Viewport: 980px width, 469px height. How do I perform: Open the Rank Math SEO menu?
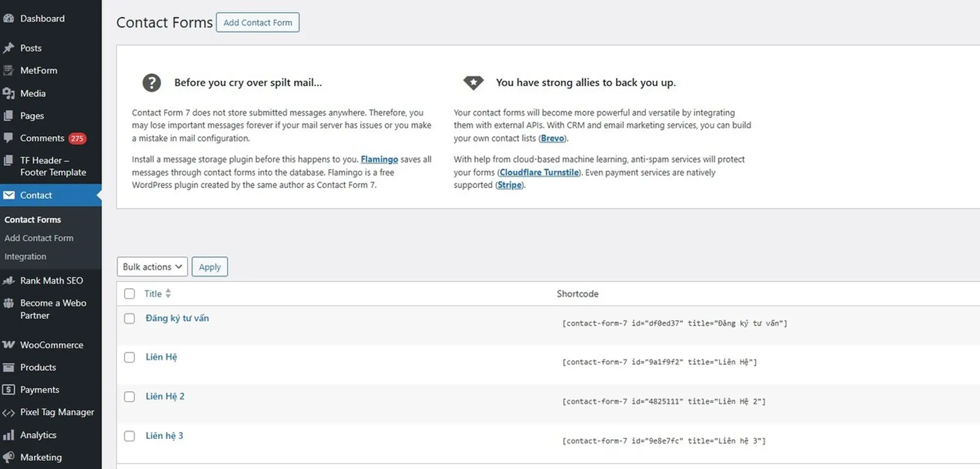pyautogui.click(x=51, y=280)
